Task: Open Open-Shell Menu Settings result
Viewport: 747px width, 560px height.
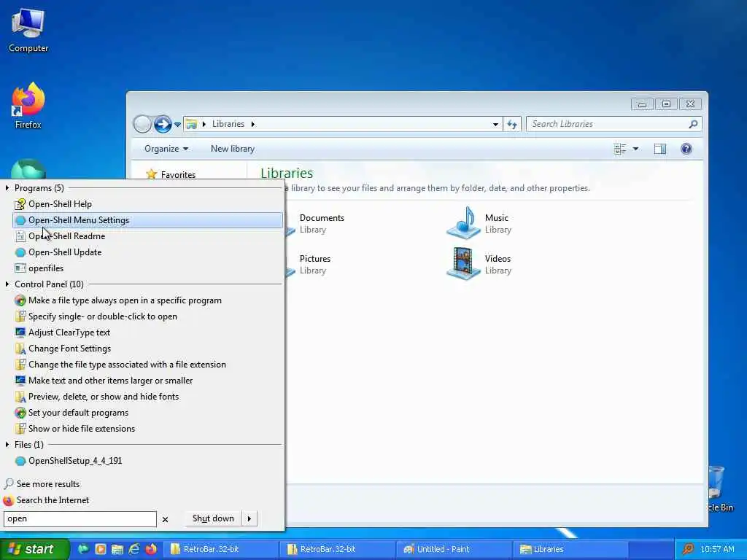Action: point(147,220)
